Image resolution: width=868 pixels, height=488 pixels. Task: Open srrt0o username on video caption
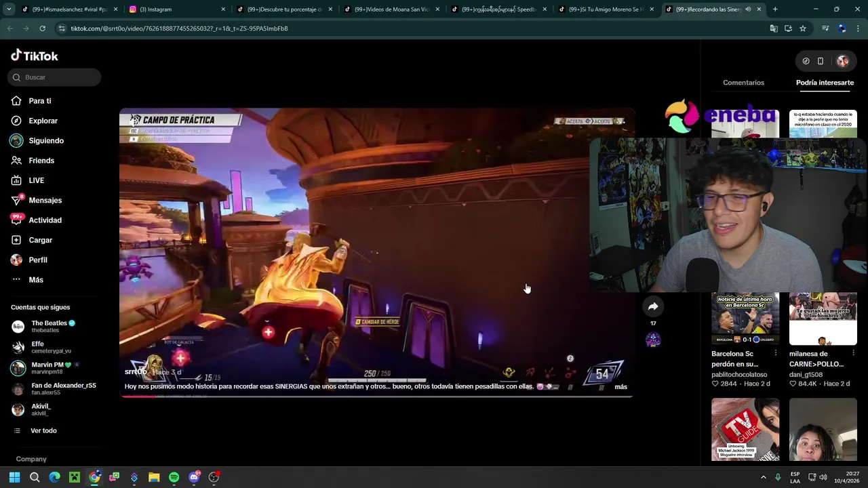coord(136,372)
